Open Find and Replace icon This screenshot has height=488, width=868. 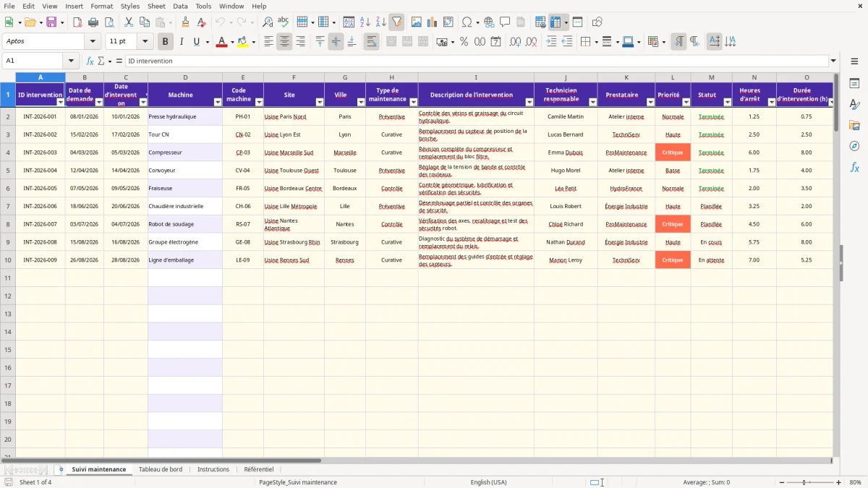point(268,22)
